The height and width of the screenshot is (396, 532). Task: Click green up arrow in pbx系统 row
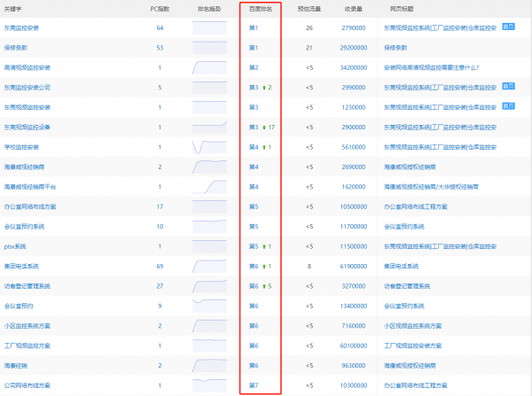coord(264,246)
